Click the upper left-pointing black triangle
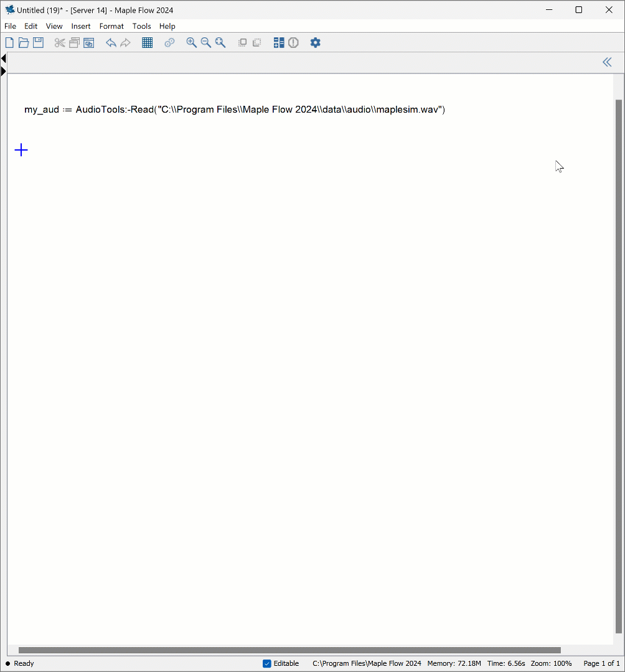This screenshot has width=625, height=672. click(x=4, y=58)
